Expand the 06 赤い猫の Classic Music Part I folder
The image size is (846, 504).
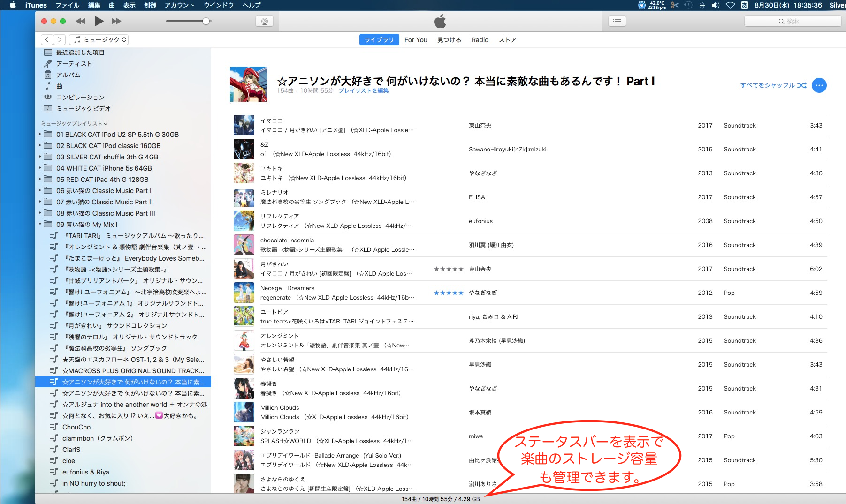click(x=40, y=190)
